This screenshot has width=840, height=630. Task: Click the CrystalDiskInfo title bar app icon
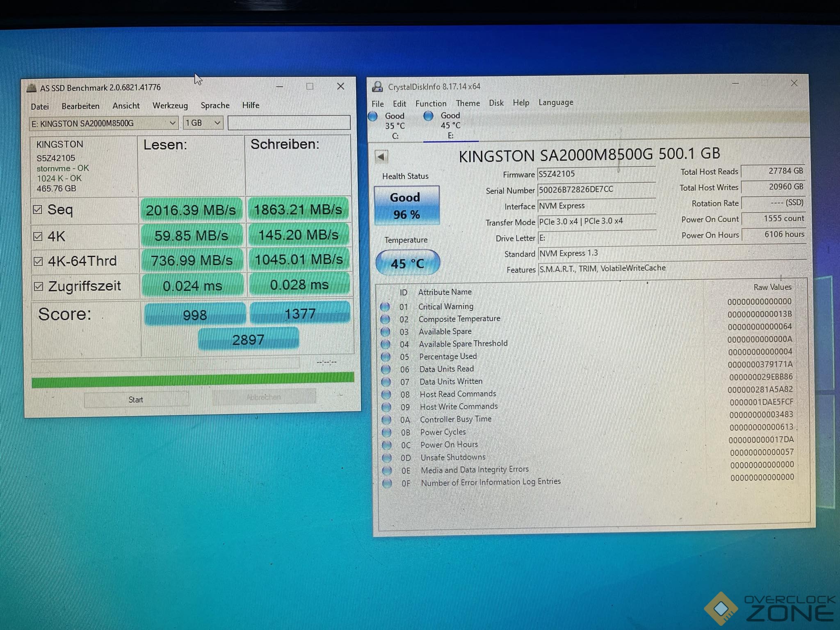pyautogui.click(x=377, y=87)
